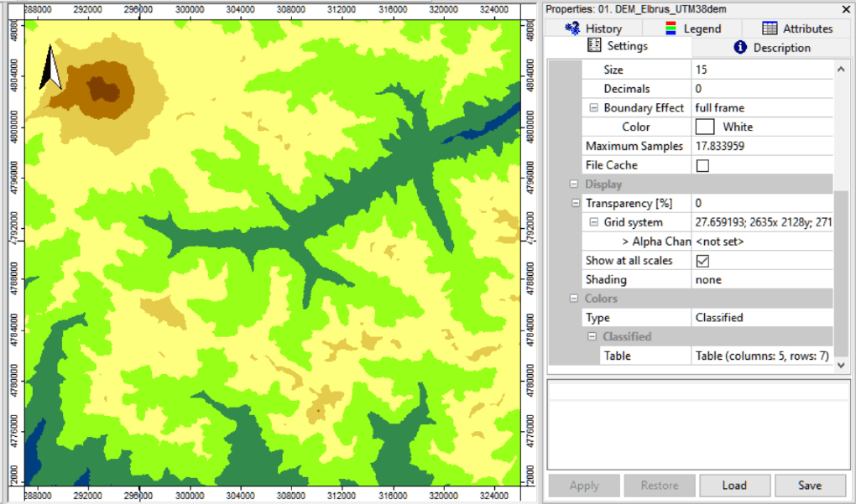Enable the File Cache checkbox
Image resolution: width=856 pixels, height=504 pixels.
pyautogui.click(x=703, y=165)
